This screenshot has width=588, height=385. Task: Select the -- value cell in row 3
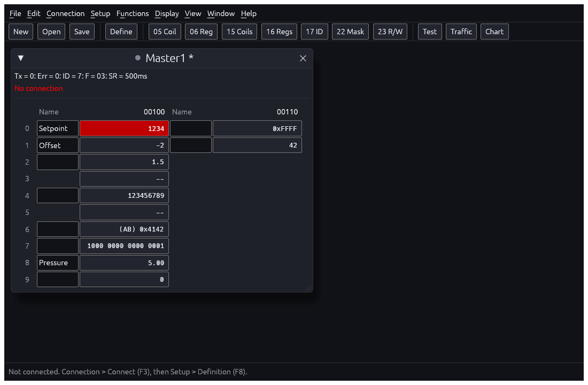124,179
